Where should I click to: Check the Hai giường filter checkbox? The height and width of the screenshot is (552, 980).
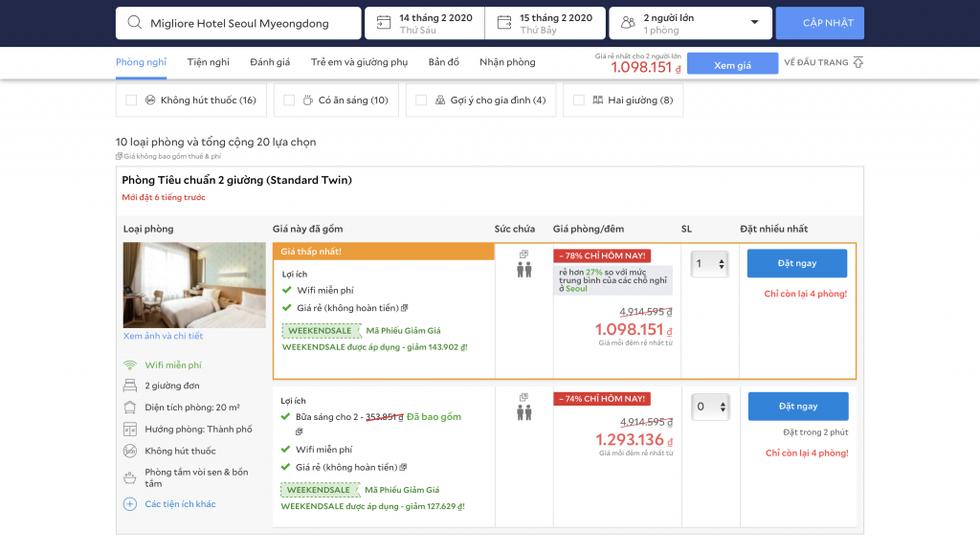579,100
